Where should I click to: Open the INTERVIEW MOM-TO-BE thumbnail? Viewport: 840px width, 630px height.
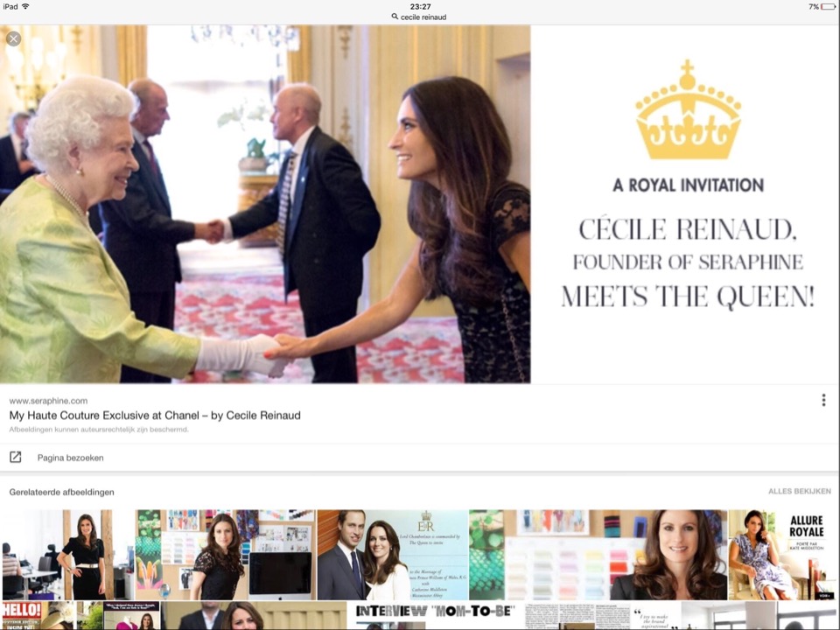pyautogui.click(x=435, y=615)
